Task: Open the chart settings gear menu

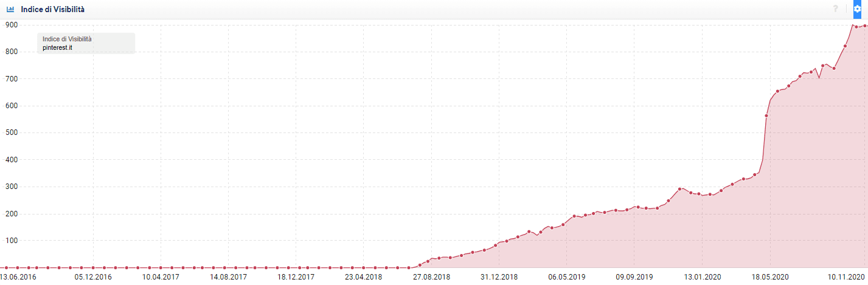Action: click(857, 9)
